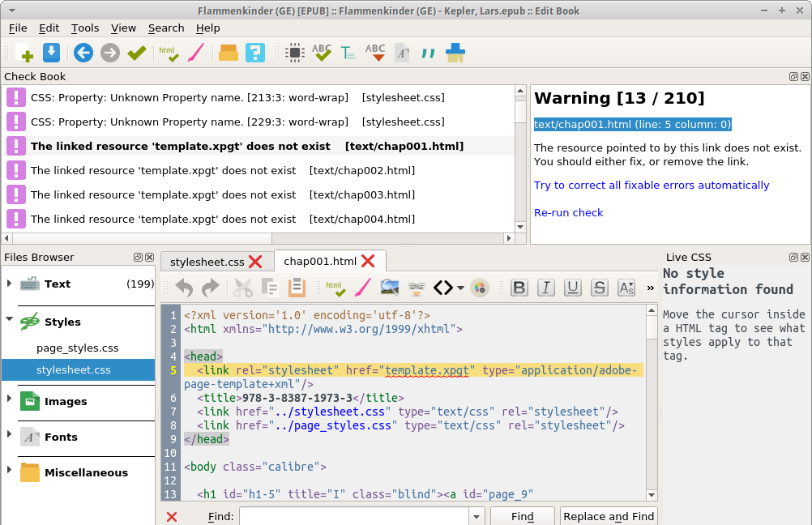
Task: Click the add new file icon
Action: [x=24, y=53]
